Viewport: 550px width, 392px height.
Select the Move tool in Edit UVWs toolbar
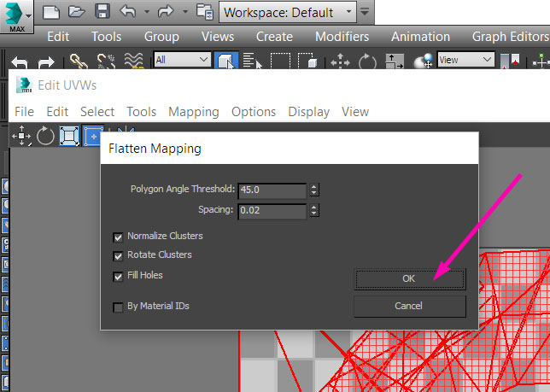pos(21,136)
